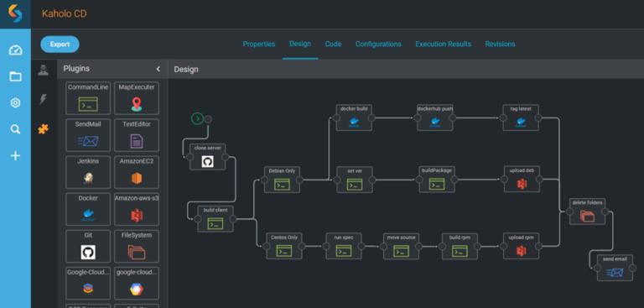644x308 pixels.
Task: Click the Kaholo logo icon
Action: point(15,13)
